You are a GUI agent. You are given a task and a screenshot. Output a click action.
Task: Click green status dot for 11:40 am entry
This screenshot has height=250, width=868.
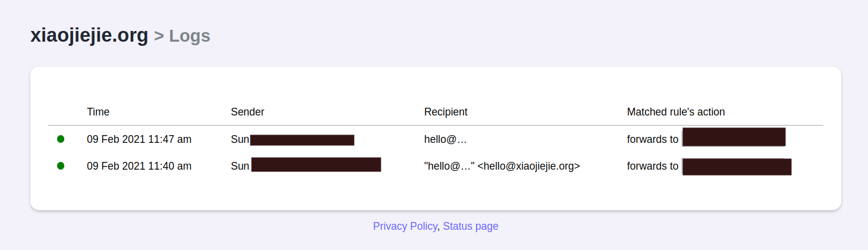(x=61, y=166)
